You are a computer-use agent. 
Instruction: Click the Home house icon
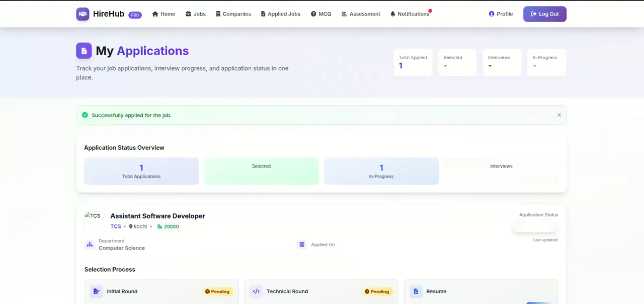pos(155,14)
